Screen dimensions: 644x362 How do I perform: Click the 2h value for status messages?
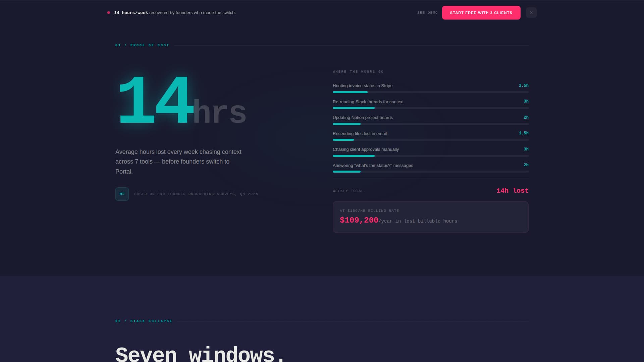(526, 165)
